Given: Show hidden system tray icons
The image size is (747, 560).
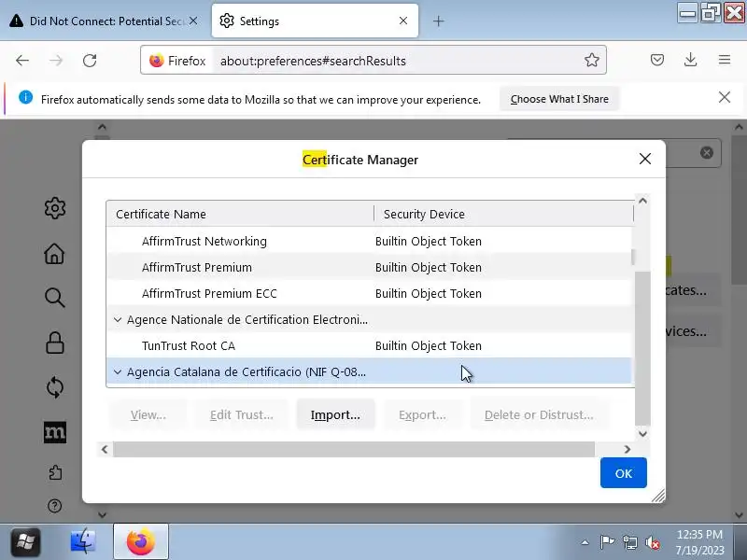Looking at the screenshot, I should point(585,542).
